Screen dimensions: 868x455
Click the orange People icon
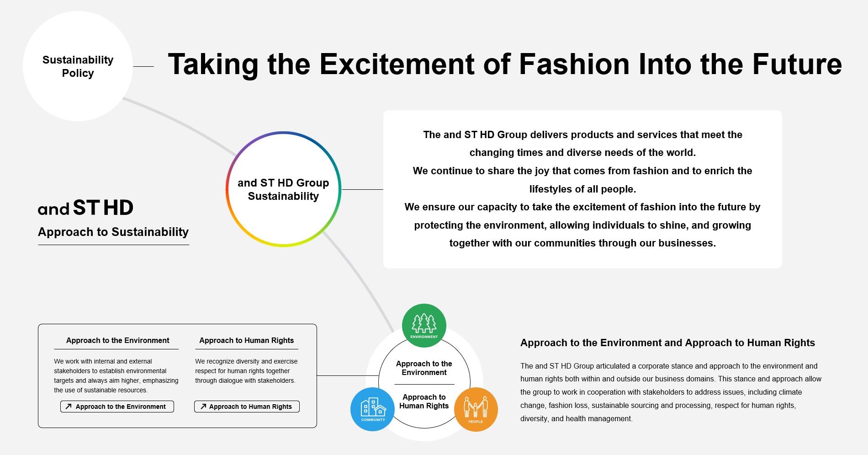[476, 409]
